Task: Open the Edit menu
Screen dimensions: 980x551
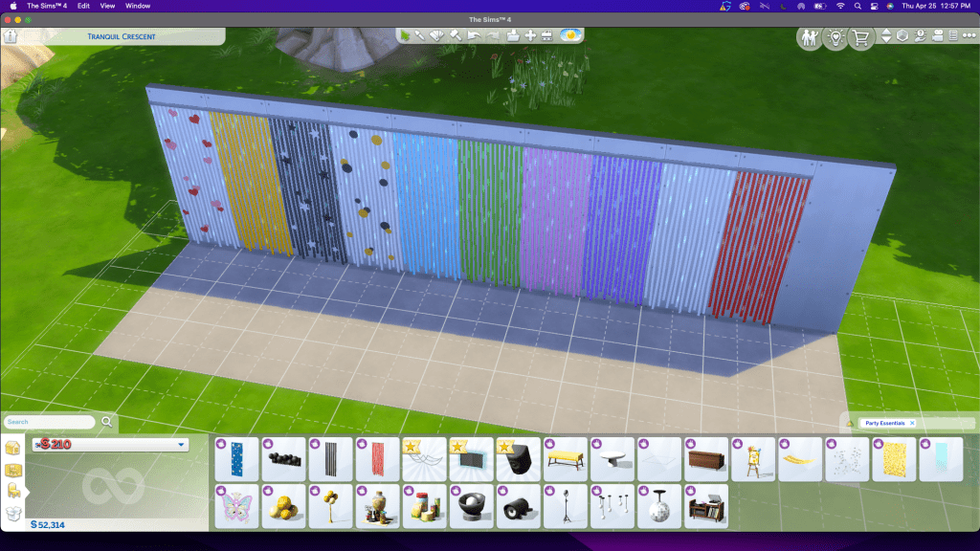Action: pyautogui.click(x=84, y=6)
